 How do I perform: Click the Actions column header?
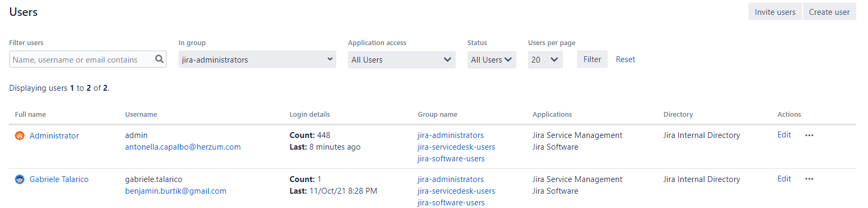pos(789,114)
